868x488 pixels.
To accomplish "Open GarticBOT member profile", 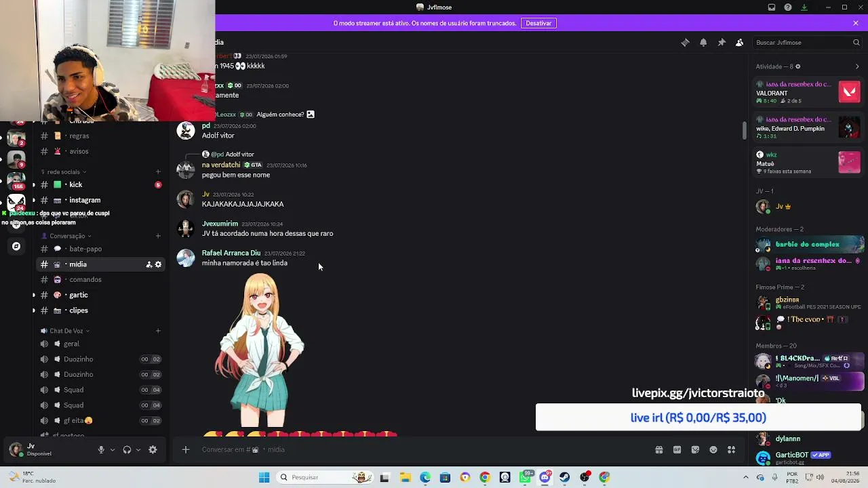I will tap(808, 457).
